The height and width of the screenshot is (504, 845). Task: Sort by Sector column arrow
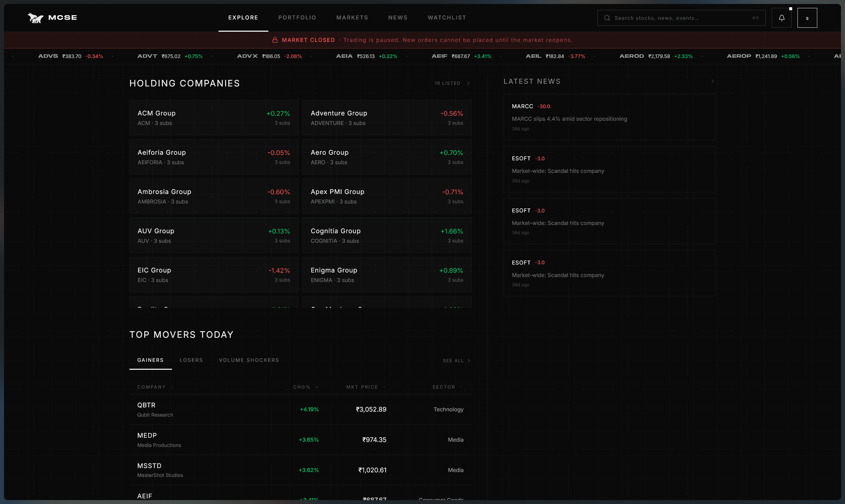(x=461, y=387)
